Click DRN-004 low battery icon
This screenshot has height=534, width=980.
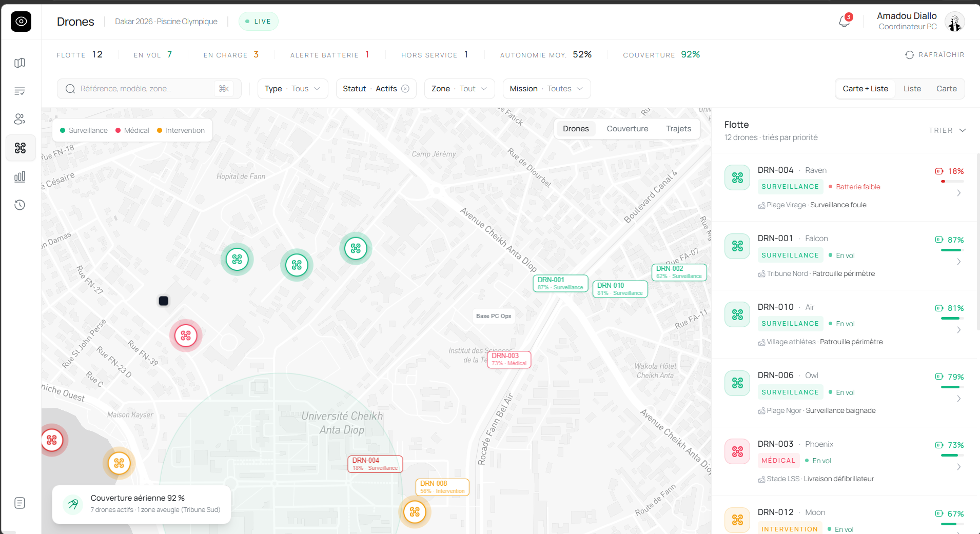click(939, 171)
